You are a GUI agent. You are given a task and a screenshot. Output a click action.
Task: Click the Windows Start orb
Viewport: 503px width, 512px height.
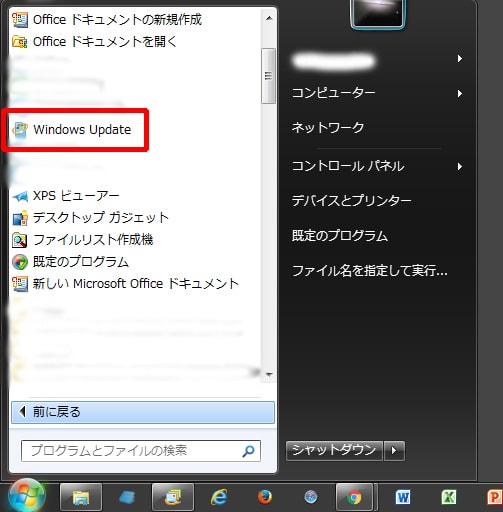pyautogui.click(x=27, y=496)
